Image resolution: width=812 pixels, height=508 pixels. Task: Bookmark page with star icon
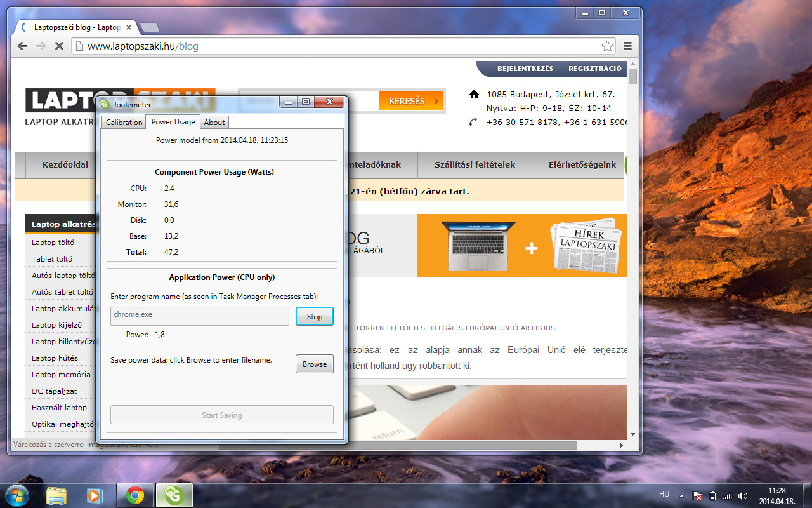click(607, 46)
